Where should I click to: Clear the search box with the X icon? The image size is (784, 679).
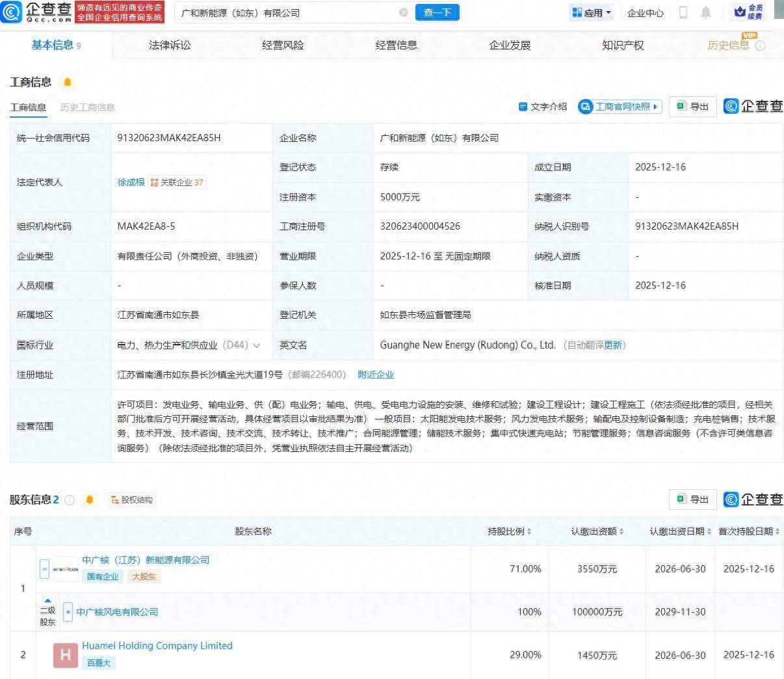[x=403, y=12]
